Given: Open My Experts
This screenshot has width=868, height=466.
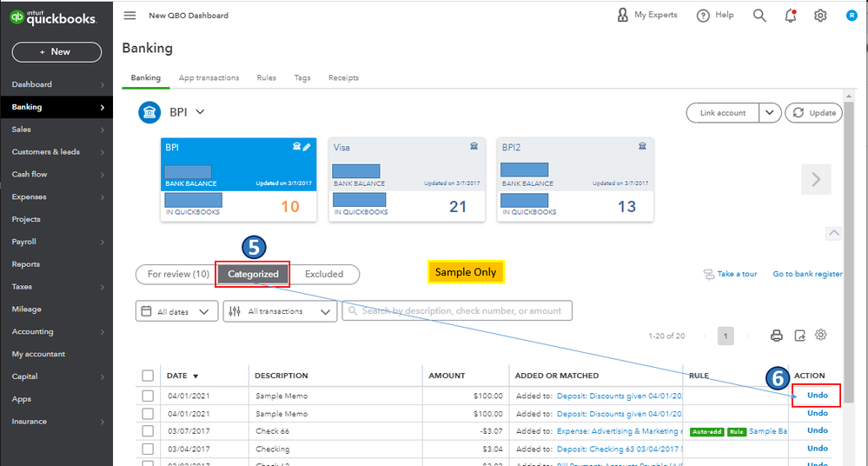Looking at the screenshot, I should click(x=646, y=15).
